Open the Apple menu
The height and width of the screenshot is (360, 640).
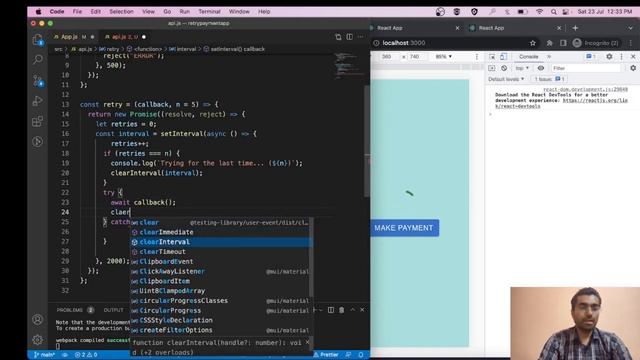point(38,12)
